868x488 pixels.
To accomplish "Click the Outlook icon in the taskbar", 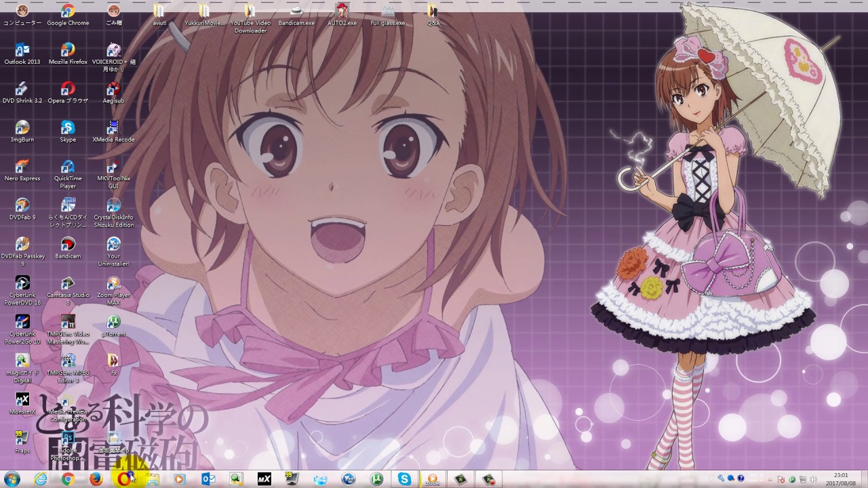I will 208,479.
